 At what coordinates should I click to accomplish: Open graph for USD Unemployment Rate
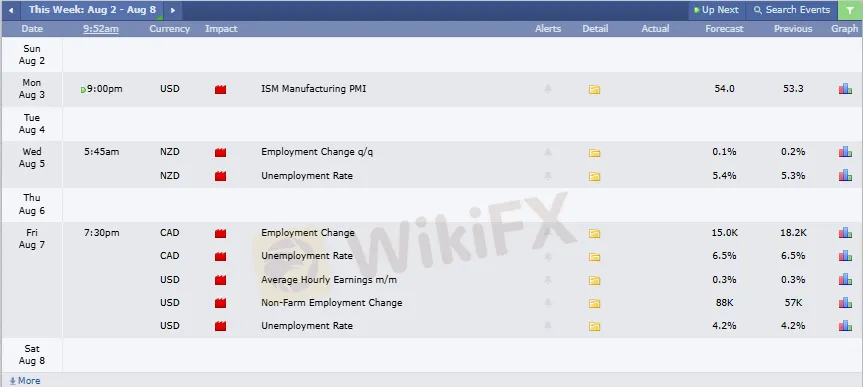[845, 326]
